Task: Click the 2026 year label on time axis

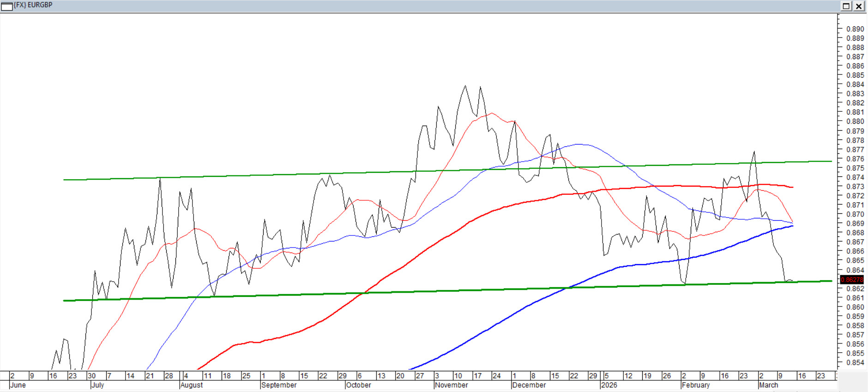Action: 609,385
